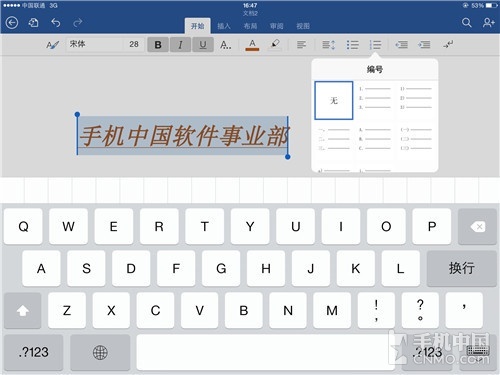This screenshot has height=375, width=500.
Task: Switch to the 插入 tab
Action: (x=224, y=26)
